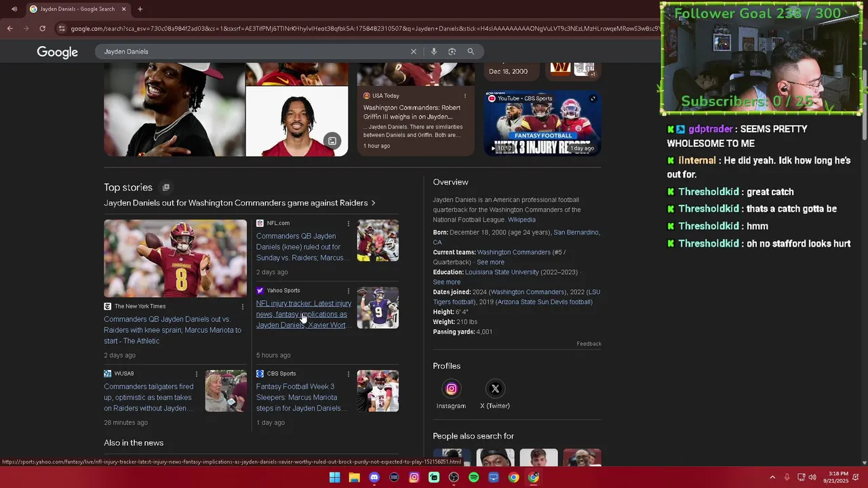Open USA Today Robert Griffin III article
The image size is (868, 488).
point(412,112)
